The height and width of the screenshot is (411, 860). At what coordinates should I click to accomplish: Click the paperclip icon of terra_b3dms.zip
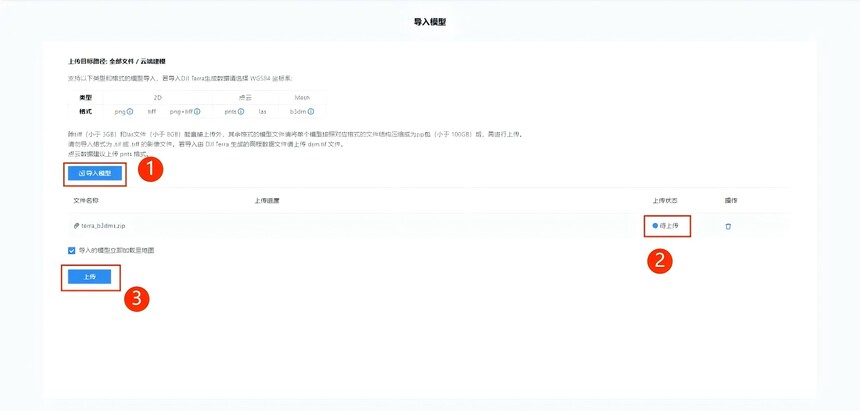pos(77,226)
